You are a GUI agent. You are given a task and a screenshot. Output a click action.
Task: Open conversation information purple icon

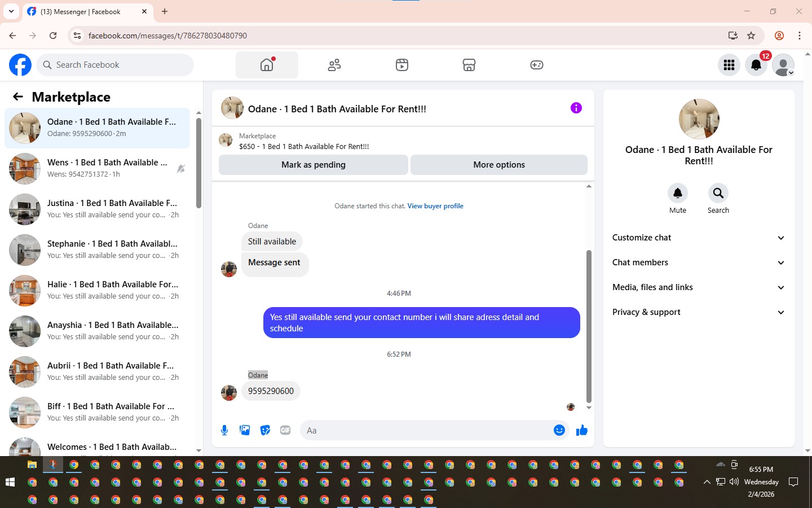coord(576,108)
